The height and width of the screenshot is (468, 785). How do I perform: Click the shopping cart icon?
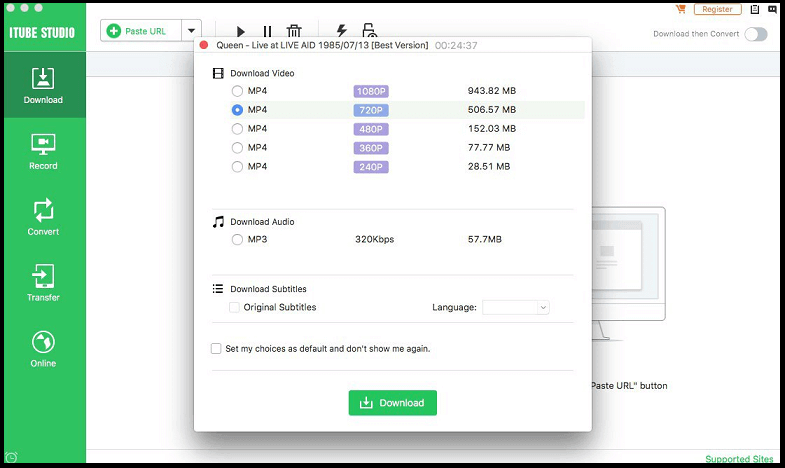coord(680,9)
